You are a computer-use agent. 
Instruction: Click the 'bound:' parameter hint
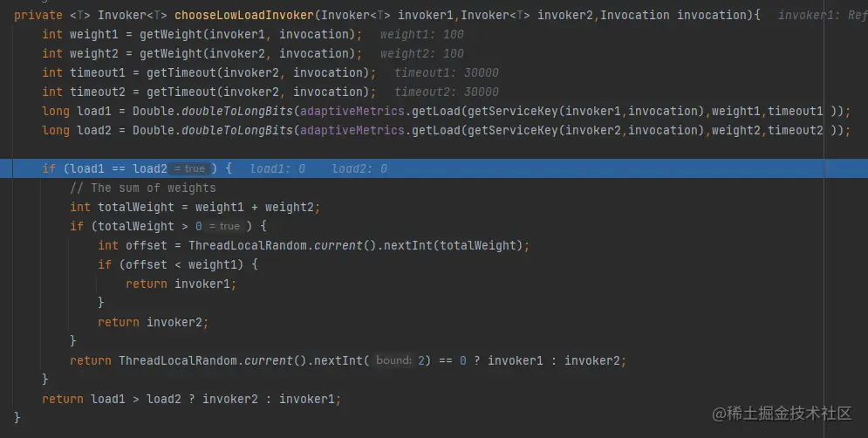coord(393,360)
